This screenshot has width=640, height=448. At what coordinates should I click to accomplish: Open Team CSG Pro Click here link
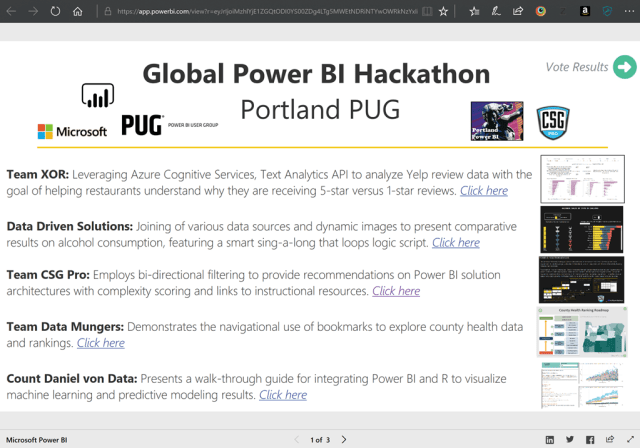pyautogui.click(x=396, y=291)
